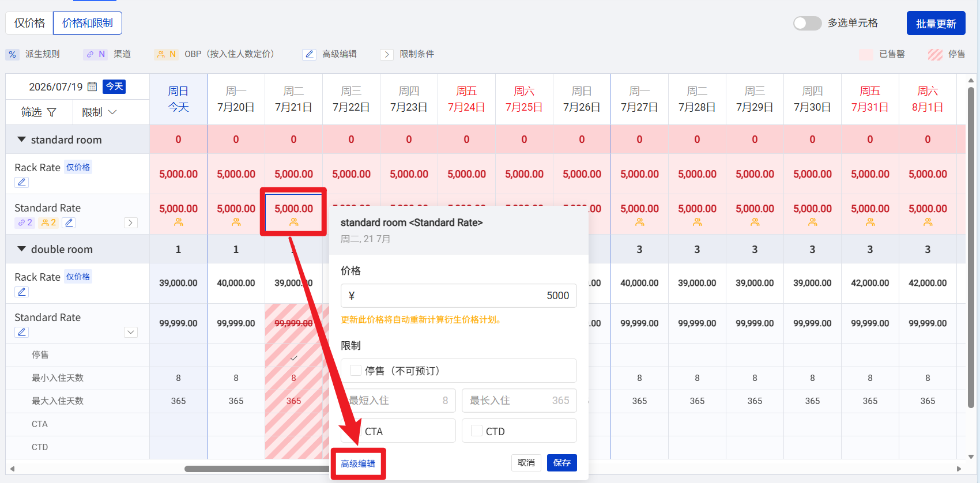980x483 pixels.
Task: Click the horizontal scrollbar thumb
Action: 257,469
